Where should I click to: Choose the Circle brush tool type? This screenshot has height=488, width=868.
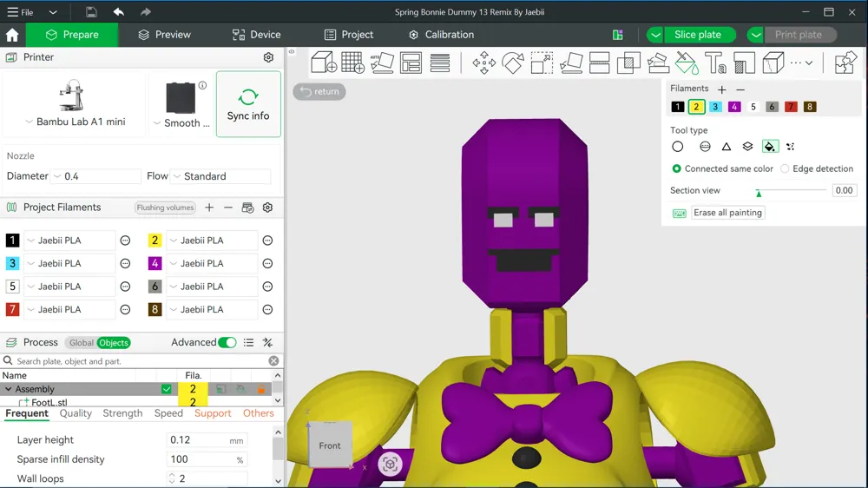678,147
